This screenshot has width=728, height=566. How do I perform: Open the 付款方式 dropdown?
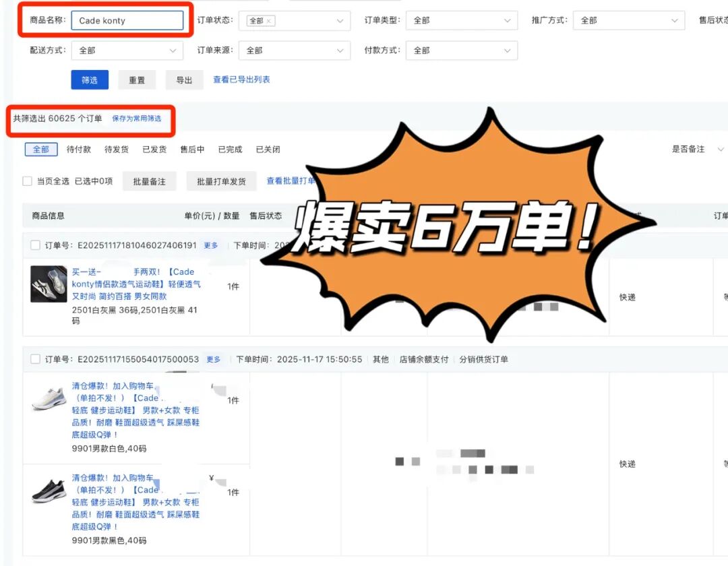(462, 51)
